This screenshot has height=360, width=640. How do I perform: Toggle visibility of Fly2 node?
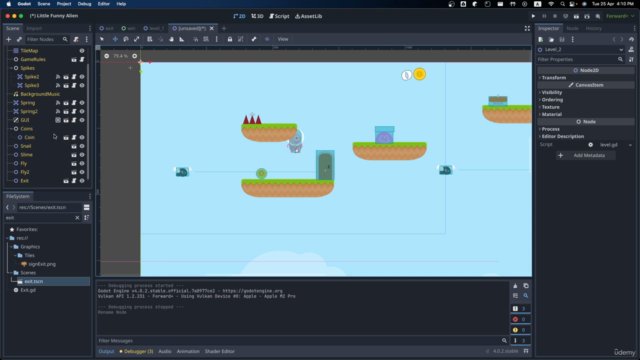pos(82,172)
